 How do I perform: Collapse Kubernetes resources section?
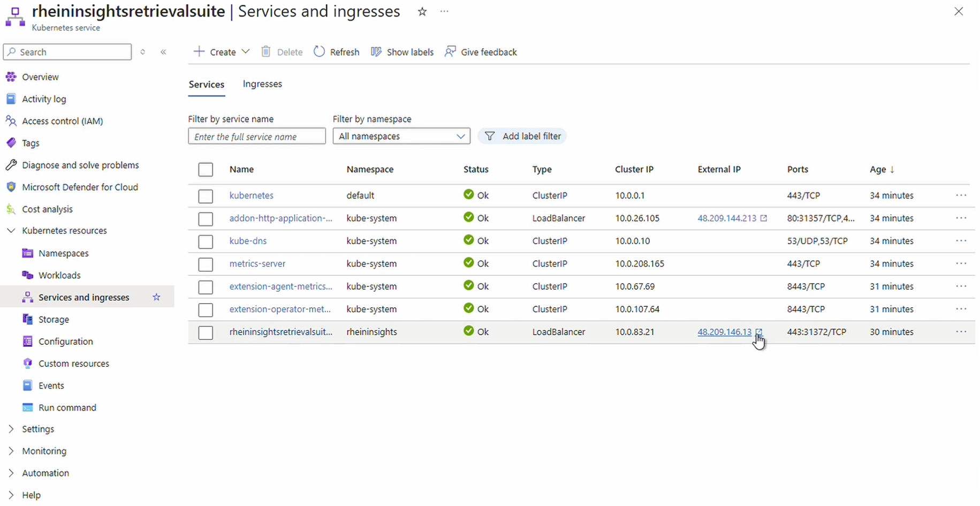pyautogui.click(x=11, y=231)
